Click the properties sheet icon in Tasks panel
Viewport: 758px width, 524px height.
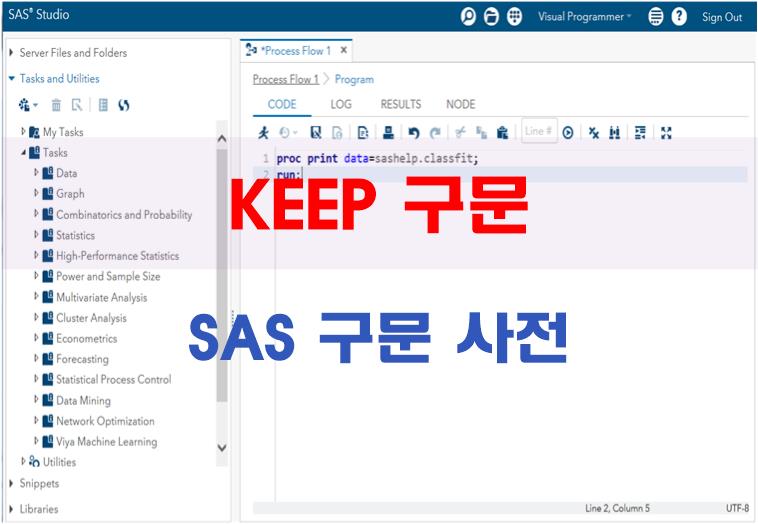tap(103, 105)
